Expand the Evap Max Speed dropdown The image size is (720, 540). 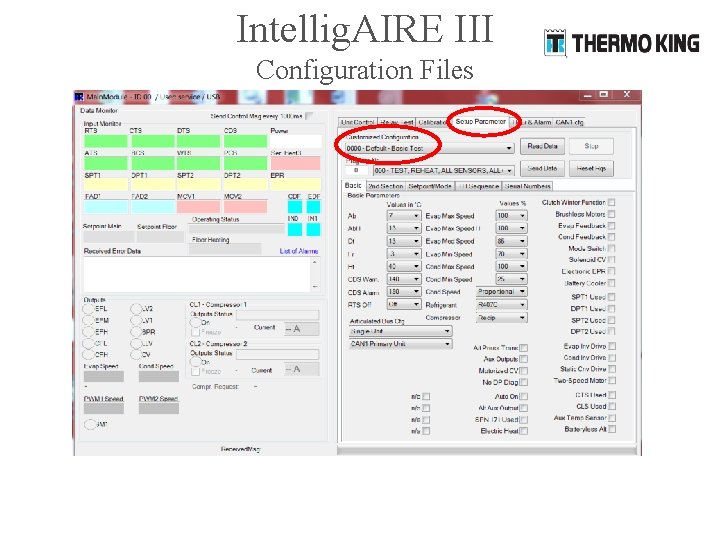coord(511,216)
